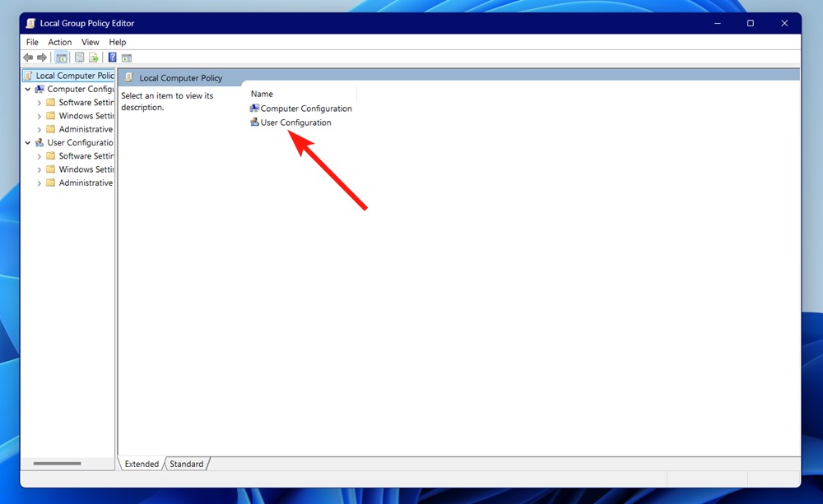Click Administrative Templates folder icon under User Configuration
Viewport: 823px width, 504px height.
[x=51, y=183]
